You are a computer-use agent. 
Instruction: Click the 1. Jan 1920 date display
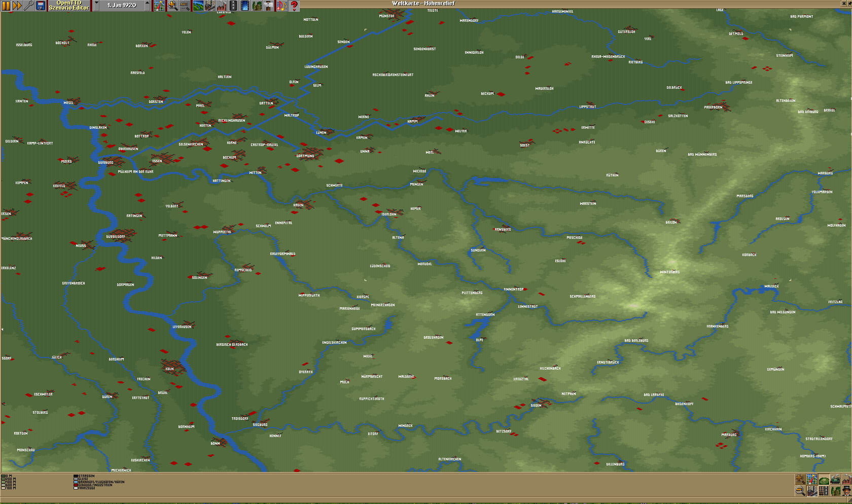tap(122, 6)
